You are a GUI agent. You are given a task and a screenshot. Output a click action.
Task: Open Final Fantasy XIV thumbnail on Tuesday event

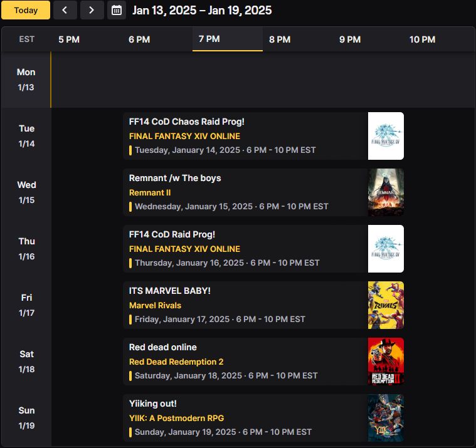tap(386, 136)
